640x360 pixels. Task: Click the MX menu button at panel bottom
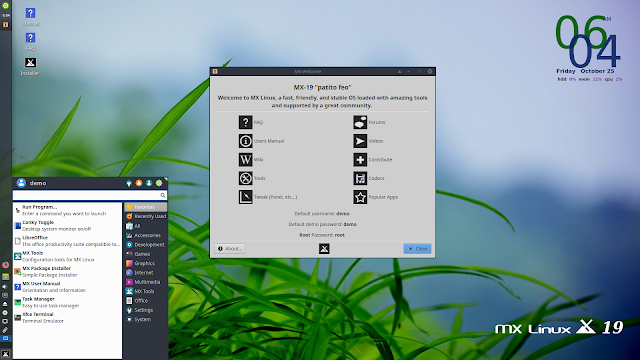[x=5, y=354]
